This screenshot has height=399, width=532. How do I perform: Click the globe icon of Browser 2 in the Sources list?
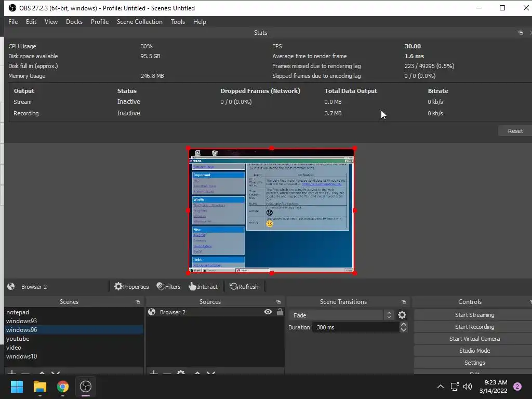pyautogui.click(x=152, y=312)
